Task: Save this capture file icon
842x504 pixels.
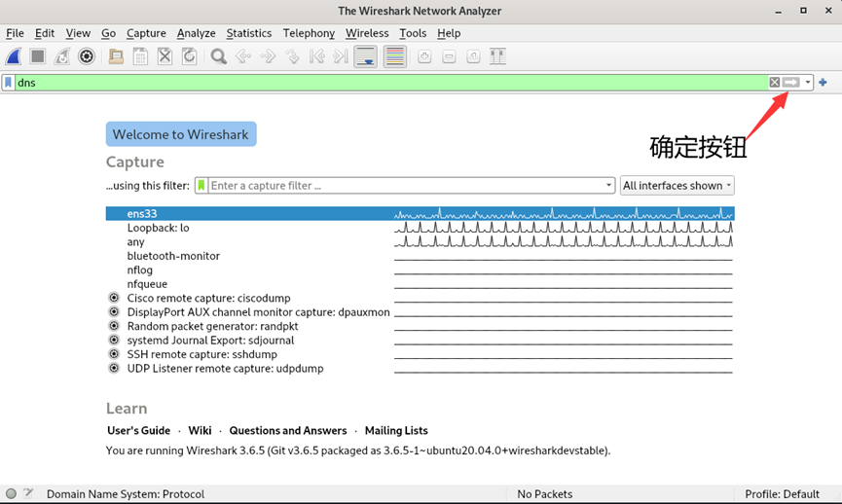Action: (x=141, y=56)
